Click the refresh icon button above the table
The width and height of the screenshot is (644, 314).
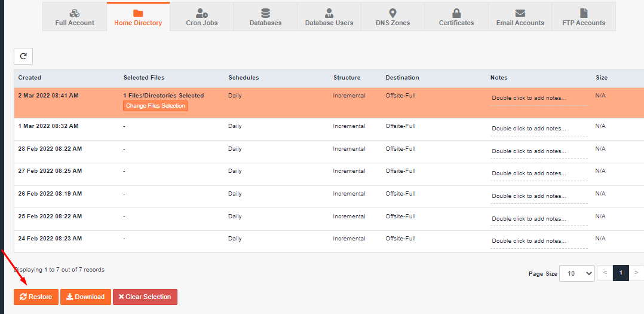(23, 56)
